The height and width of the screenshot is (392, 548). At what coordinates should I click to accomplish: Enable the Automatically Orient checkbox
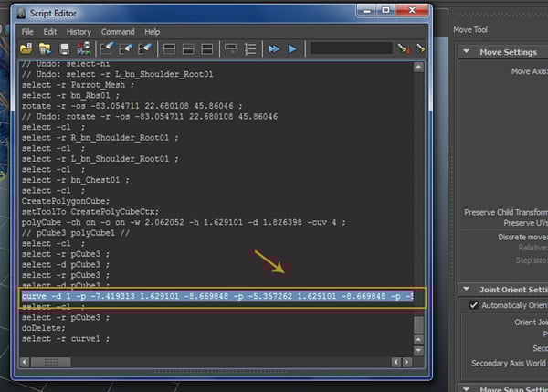pos(473,305)
